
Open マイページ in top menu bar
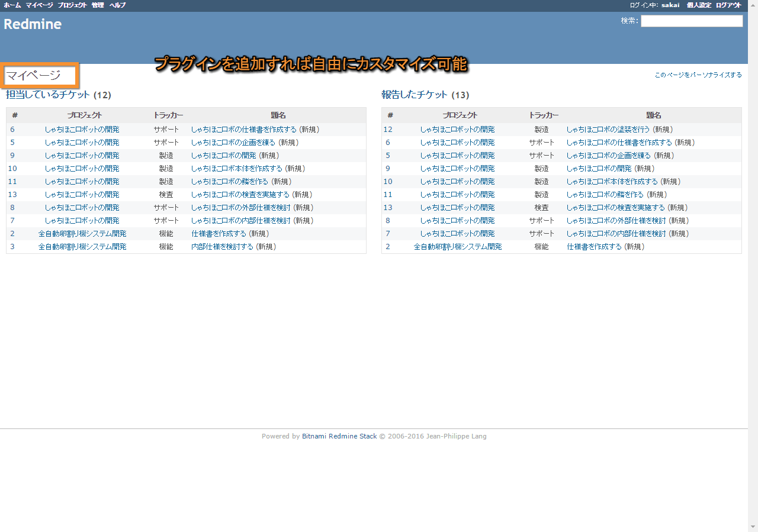[39, 5]
